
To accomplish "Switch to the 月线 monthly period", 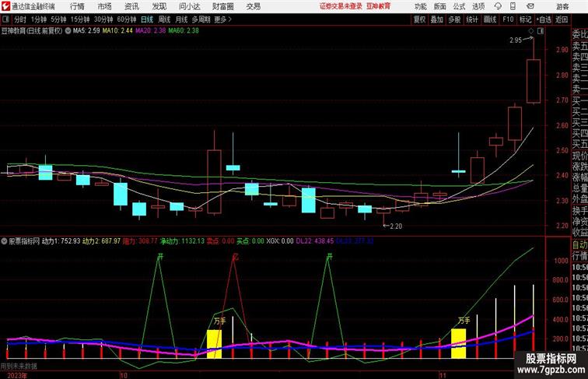I will click(x=181, y=19).
